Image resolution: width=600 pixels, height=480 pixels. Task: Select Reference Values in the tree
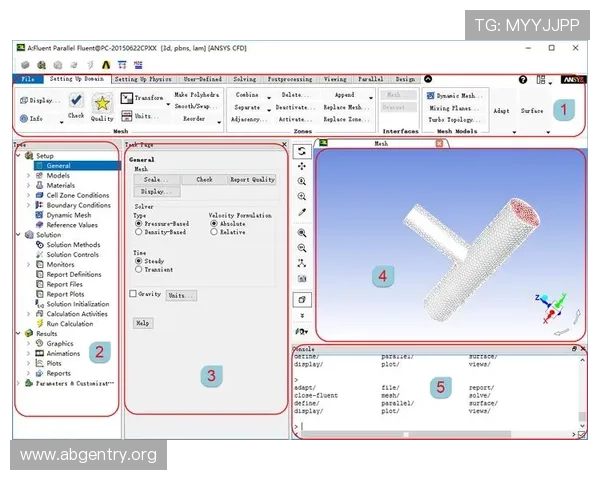click(72, 225)
